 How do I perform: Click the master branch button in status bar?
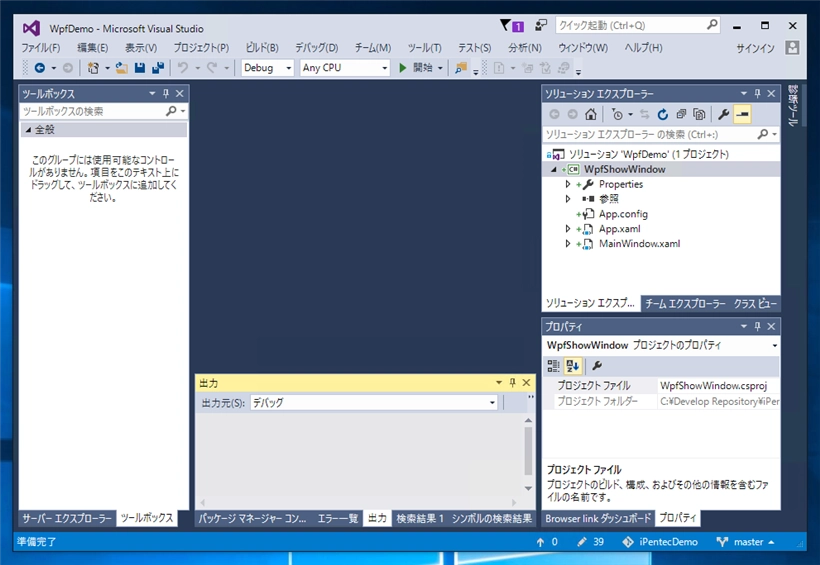point(745,542)
